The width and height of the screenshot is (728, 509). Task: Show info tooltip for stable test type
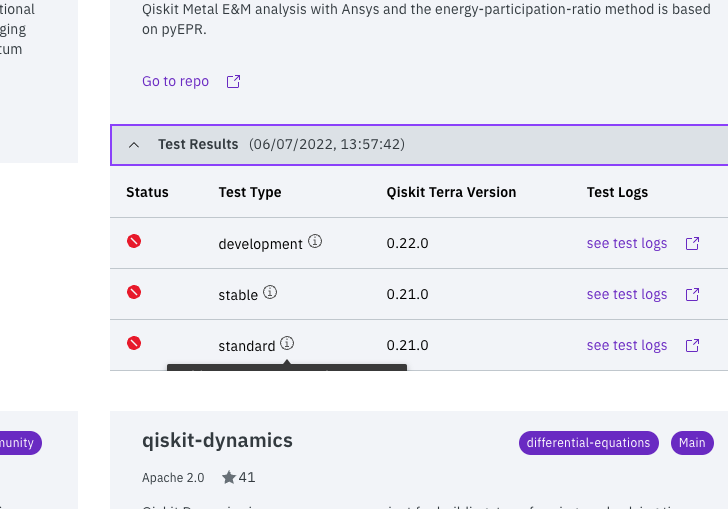270,292
